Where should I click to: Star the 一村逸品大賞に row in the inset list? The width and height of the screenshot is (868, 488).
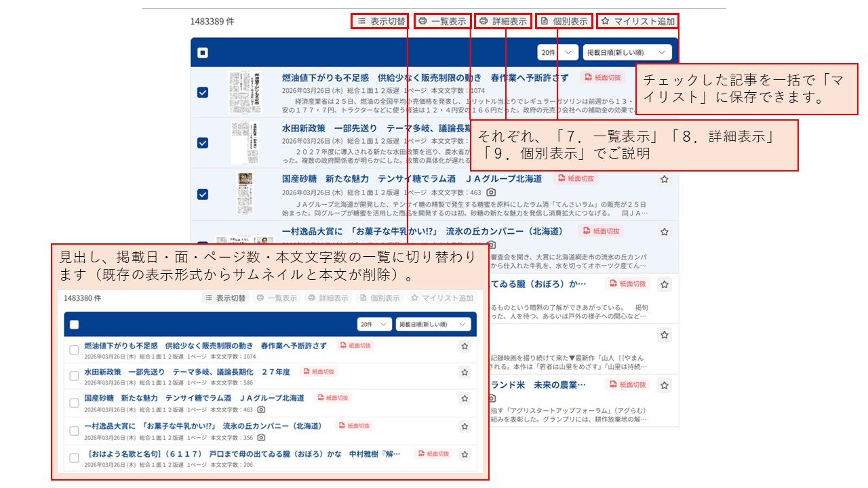pos(465,426)
